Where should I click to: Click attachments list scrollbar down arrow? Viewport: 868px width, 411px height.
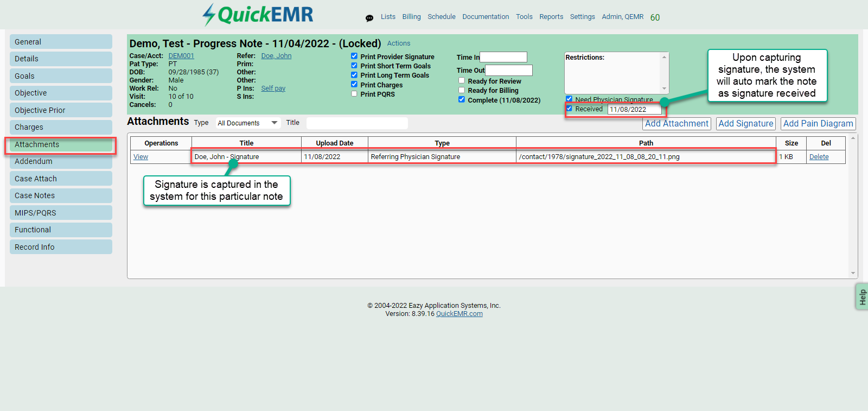(853, 273)
